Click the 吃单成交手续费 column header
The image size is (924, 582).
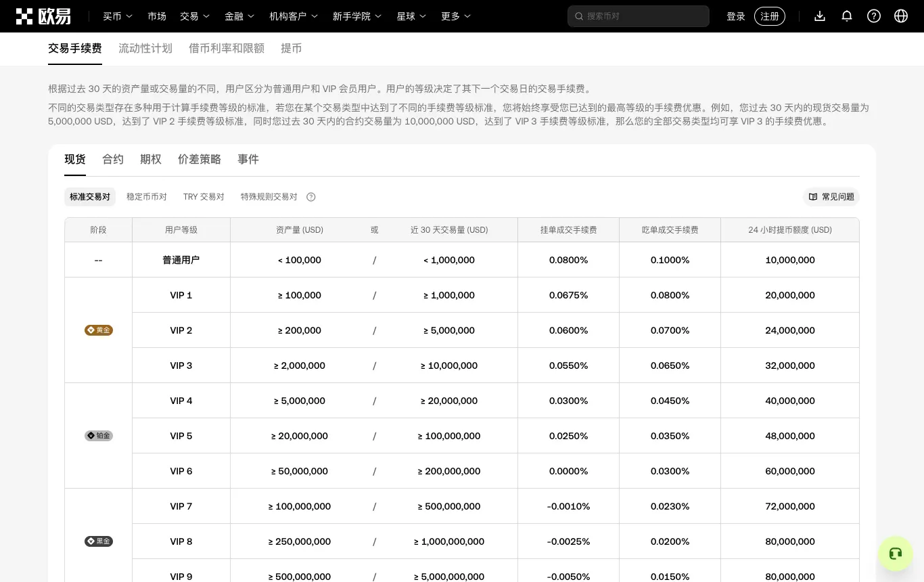(670, 230)
